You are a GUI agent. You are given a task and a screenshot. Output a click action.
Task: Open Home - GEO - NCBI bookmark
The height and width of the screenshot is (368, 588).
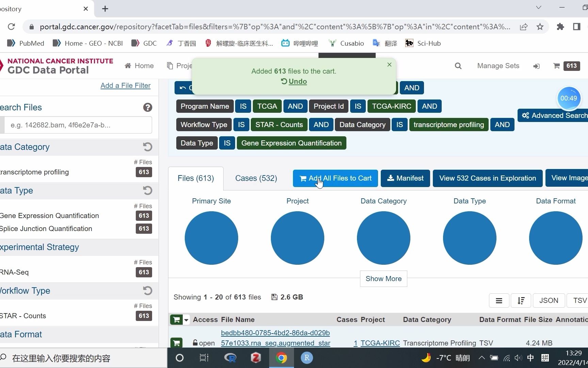88,43
